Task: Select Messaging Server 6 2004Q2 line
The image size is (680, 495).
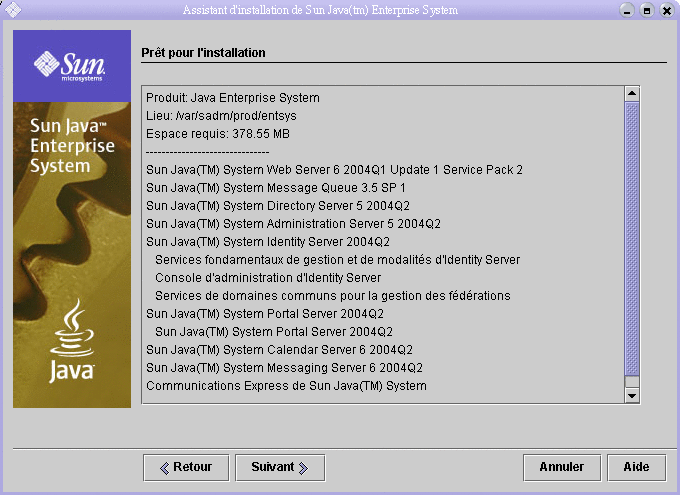Action: 284,368
